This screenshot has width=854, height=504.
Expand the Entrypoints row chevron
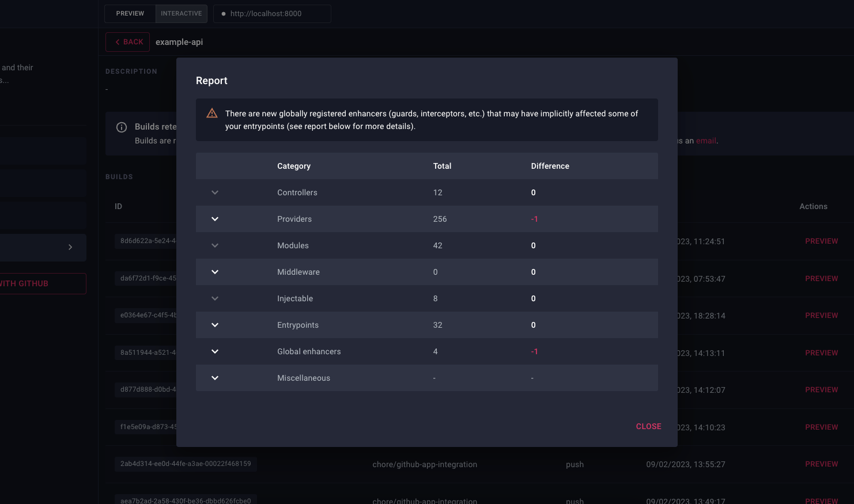pos(215,325)
